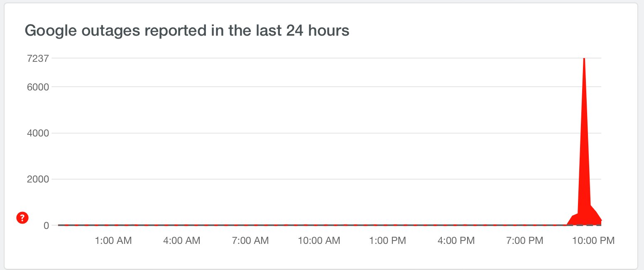The image size is (644, 270).
Task: Click the small red shoulder left of spike
Action: (x=574, y=220)
